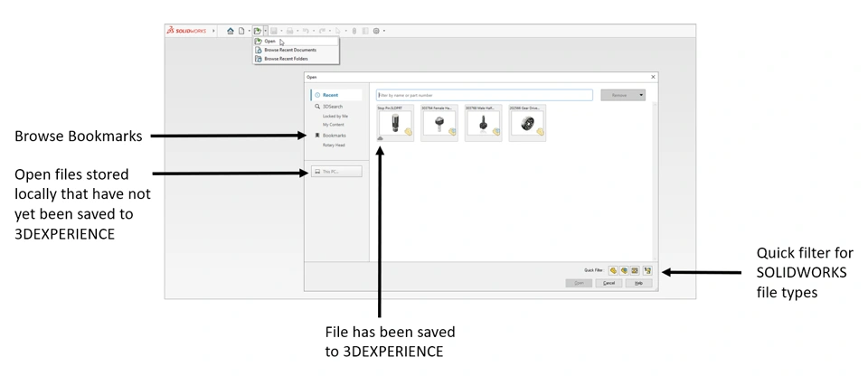Screen dimensions: 868x376
Task: Click the Undo icon in the toolbar
Action: [x=306, y=31]
